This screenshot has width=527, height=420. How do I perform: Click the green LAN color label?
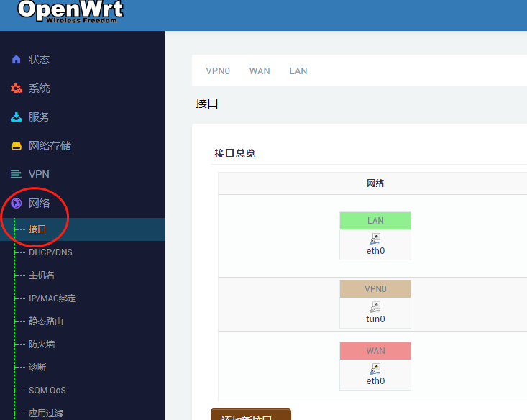tap(375, 221)
